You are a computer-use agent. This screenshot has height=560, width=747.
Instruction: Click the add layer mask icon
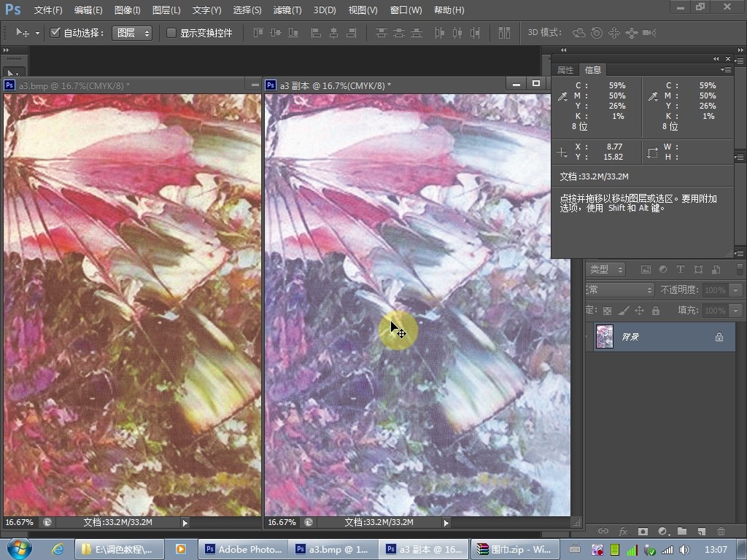click(x=643, y=532)
